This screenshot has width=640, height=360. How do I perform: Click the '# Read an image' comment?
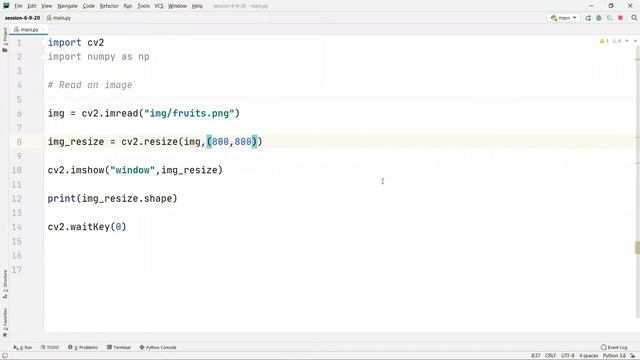pyautogui.click(x=90, y=85)
